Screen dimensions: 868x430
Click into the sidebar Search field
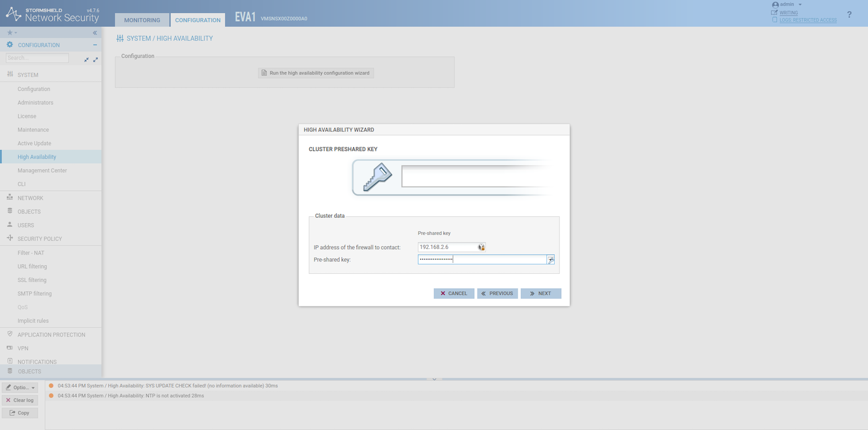point(37,58)
